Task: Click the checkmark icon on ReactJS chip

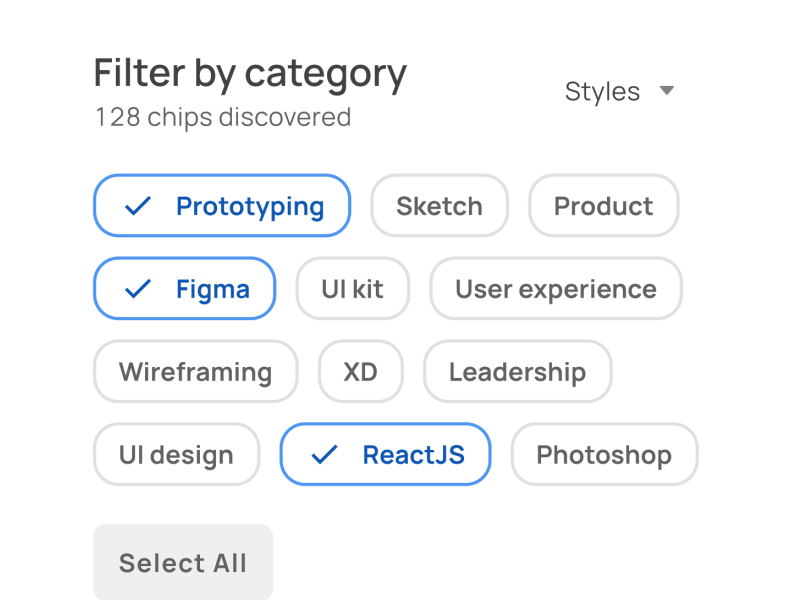Action: point(324,455)
